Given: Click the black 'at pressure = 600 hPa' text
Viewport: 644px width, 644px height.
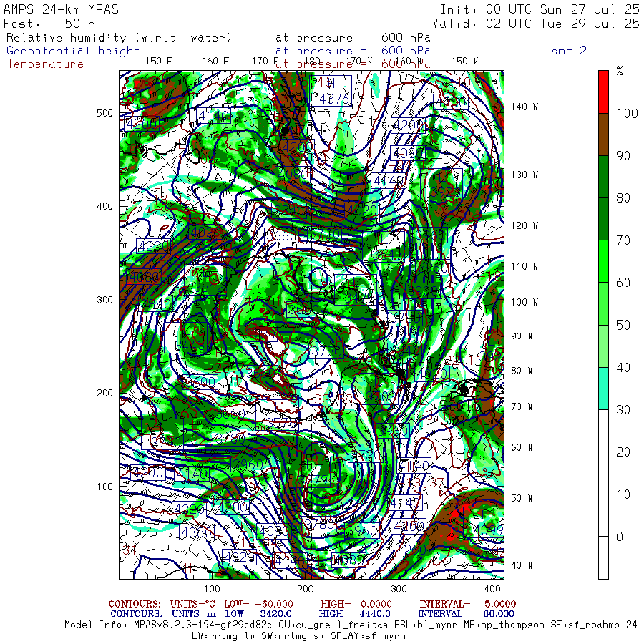Looking at the screenshot, I should point(353,38).
